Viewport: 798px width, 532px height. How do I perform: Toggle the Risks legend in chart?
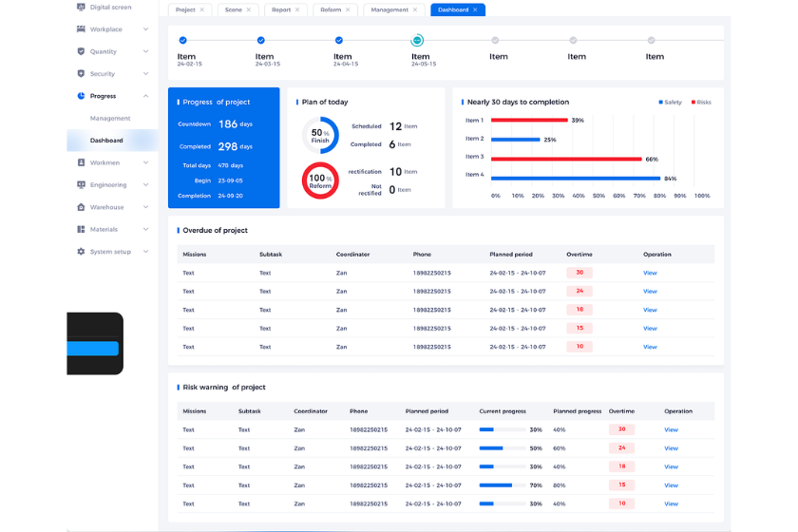click(x=701, y=102)
